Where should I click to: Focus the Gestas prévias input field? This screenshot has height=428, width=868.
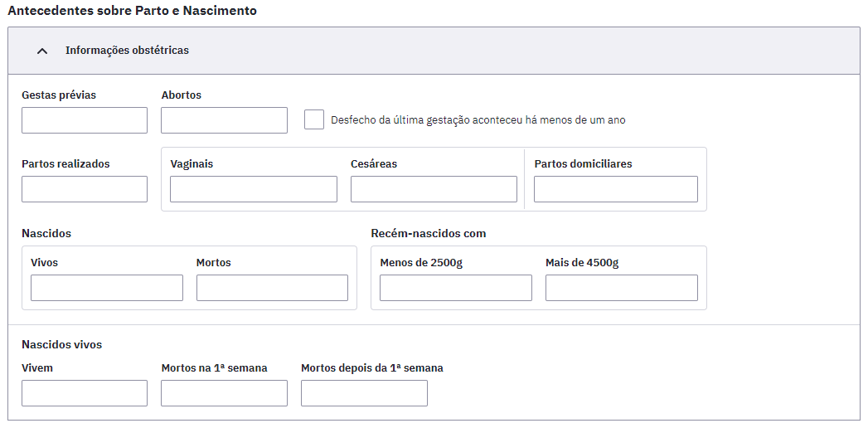pyautogui.click(x=85, y=120)
